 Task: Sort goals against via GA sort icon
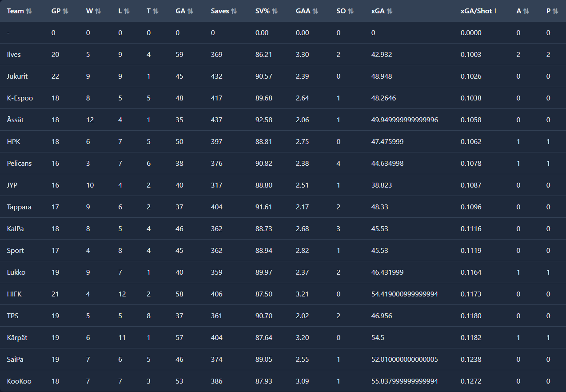(x=190, y=11)
